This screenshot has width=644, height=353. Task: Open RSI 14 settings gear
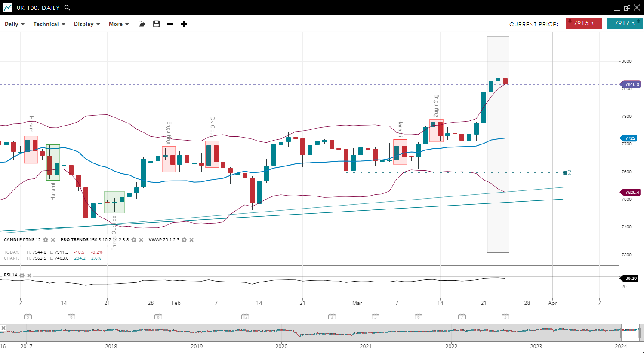click(22, 276)
